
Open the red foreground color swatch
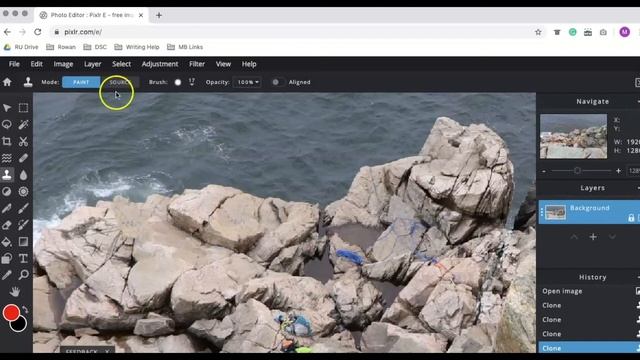click(x=11, y=313)
